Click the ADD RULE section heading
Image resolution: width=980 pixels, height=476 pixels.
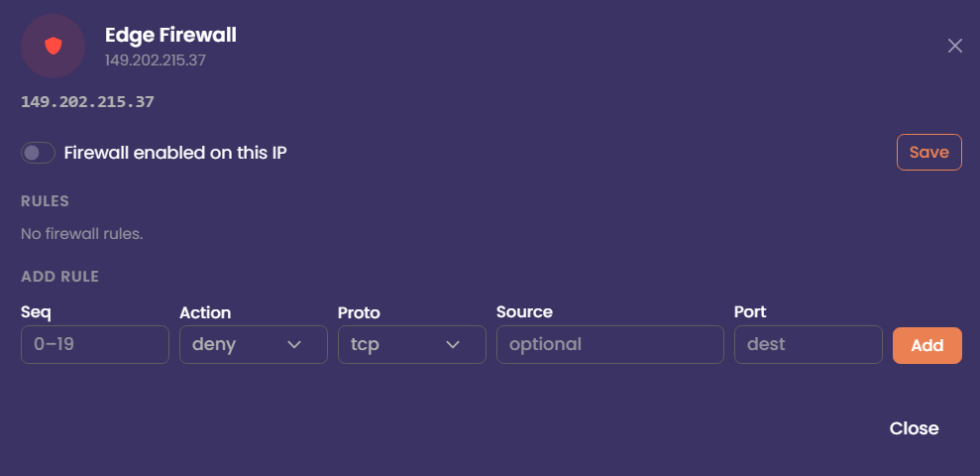(x=60, y=277)
